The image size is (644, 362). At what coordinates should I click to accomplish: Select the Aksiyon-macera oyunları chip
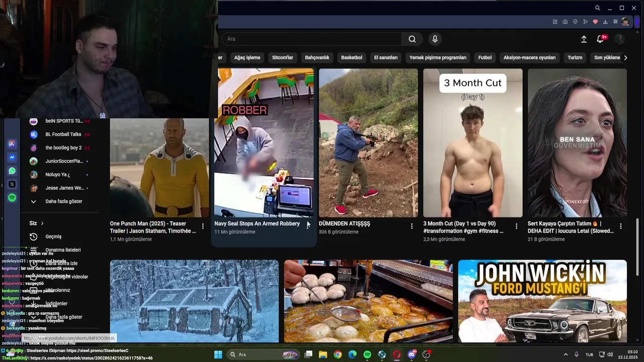[x=529, y=57]
